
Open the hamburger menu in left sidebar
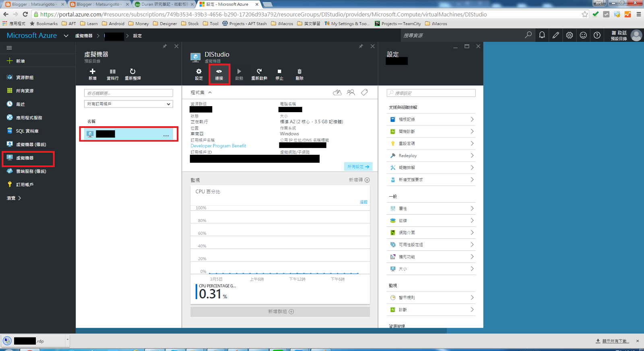coord(9,47)
